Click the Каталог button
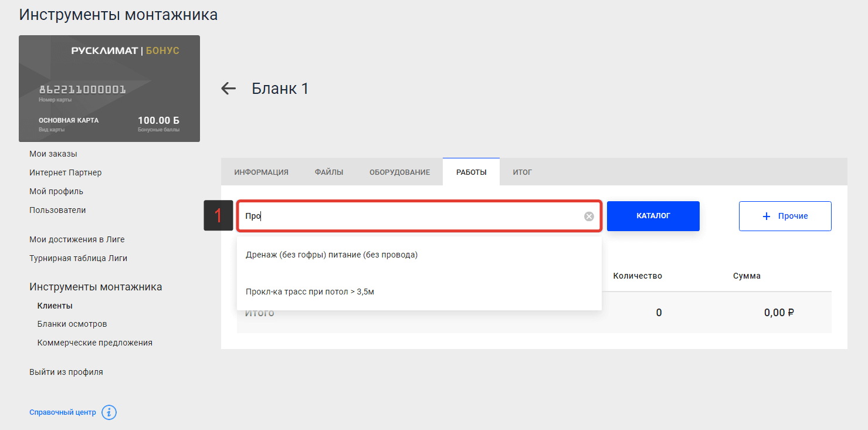The image size is (868, 430). (x=653, y=216)
